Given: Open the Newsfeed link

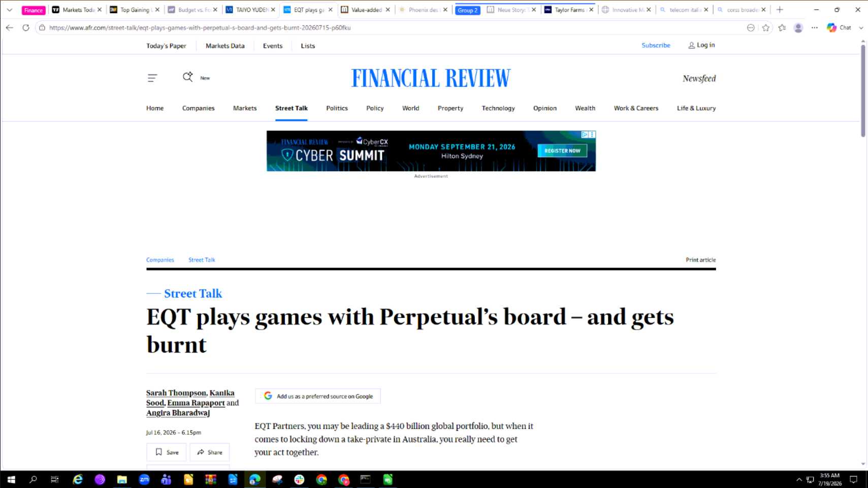Looking at the screenshot, I should point(699,78).
